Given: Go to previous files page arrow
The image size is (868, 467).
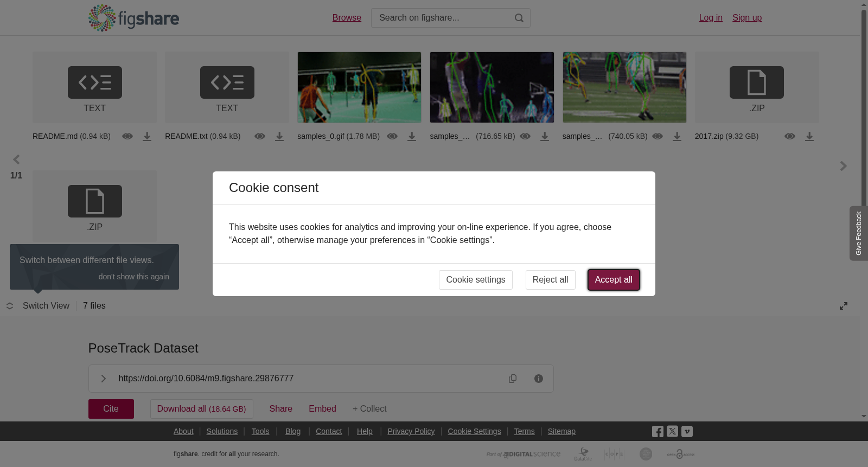Looking at the screenshot, I should pos(16,159).
